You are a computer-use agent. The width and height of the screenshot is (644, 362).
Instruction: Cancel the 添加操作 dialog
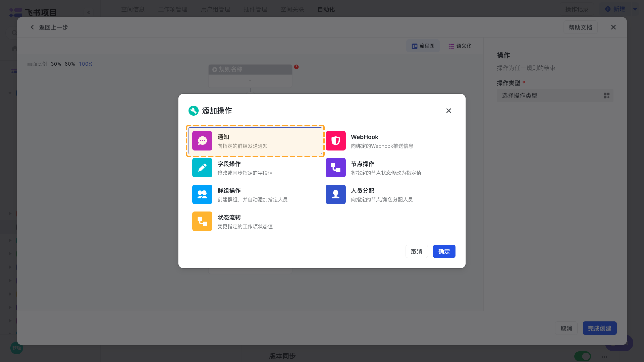pyautogui.click(x=416, y=251)
